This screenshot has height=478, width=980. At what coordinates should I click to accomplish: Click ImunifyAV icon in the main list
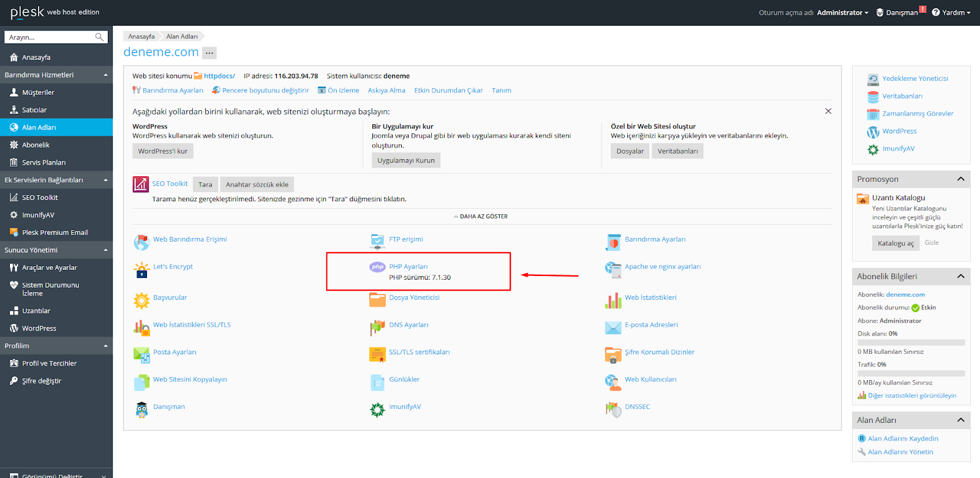pyautogui.click(x=377, y=410)
